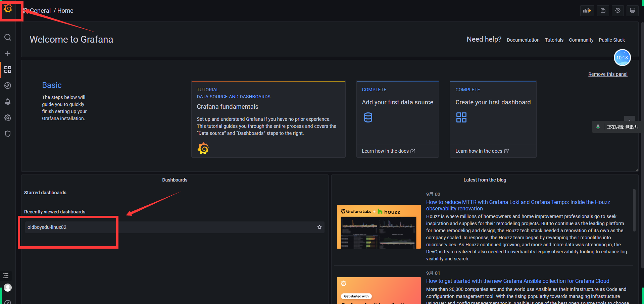
Task: Click the Grafana logo in the sidebar
Action: coord(8,9)
